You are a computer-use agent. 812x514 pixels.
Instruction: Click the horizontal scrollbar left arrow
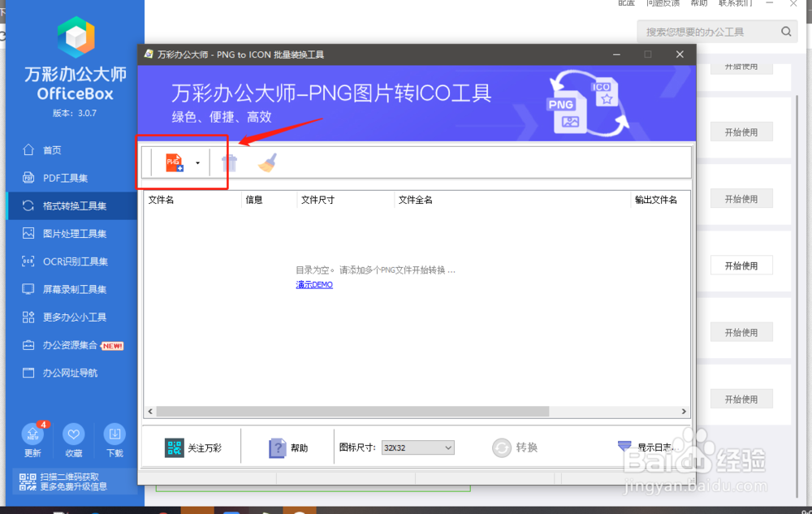point(150,412)
